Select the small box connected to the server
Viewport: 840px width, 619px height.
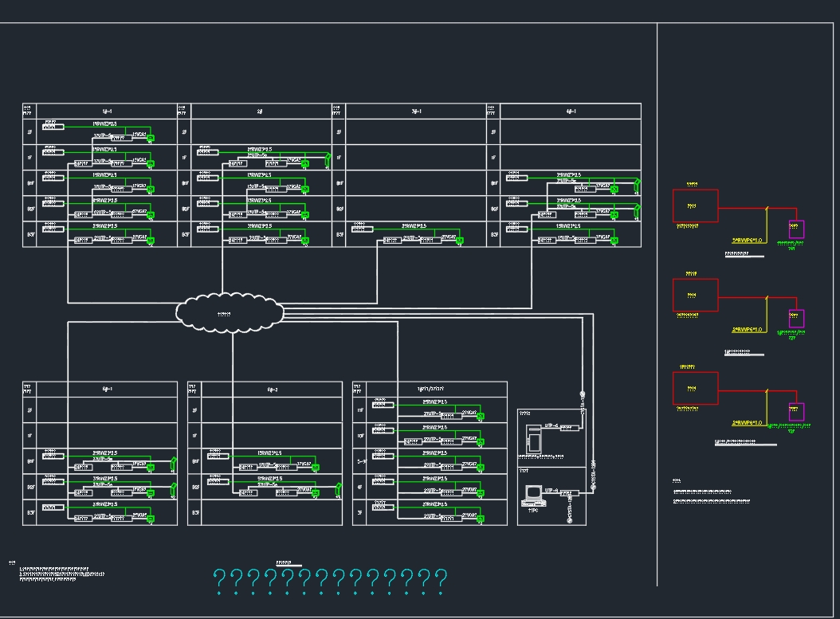pos(570,429)
